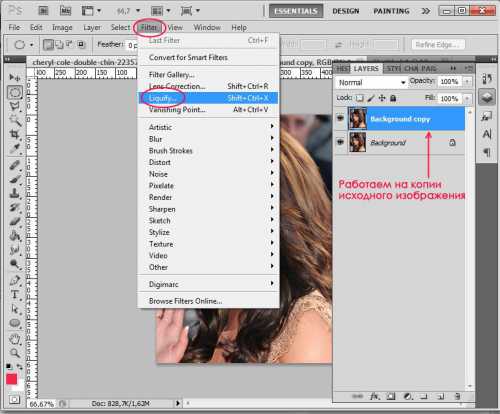Select the Smudge tool
This screenshot has width=500, height=414.
(x=15, y=250)
